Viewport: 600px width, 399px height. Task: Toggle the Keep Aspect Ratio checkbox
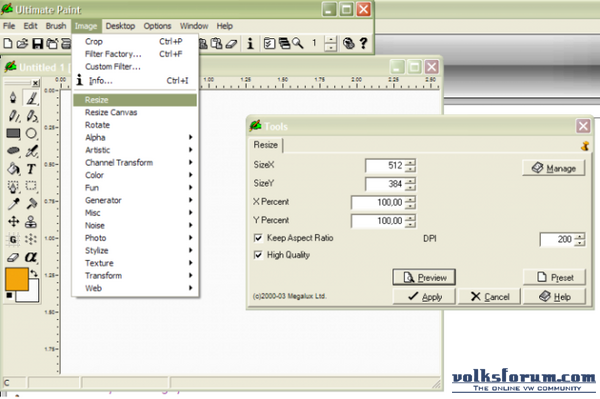coord(258,238)
